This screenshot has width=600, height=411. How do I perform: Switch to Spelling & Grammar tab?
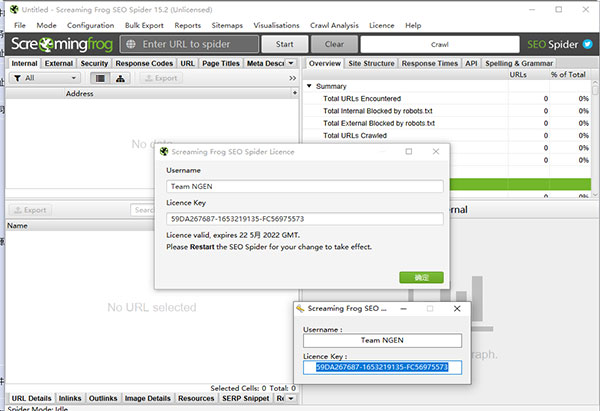519,63
